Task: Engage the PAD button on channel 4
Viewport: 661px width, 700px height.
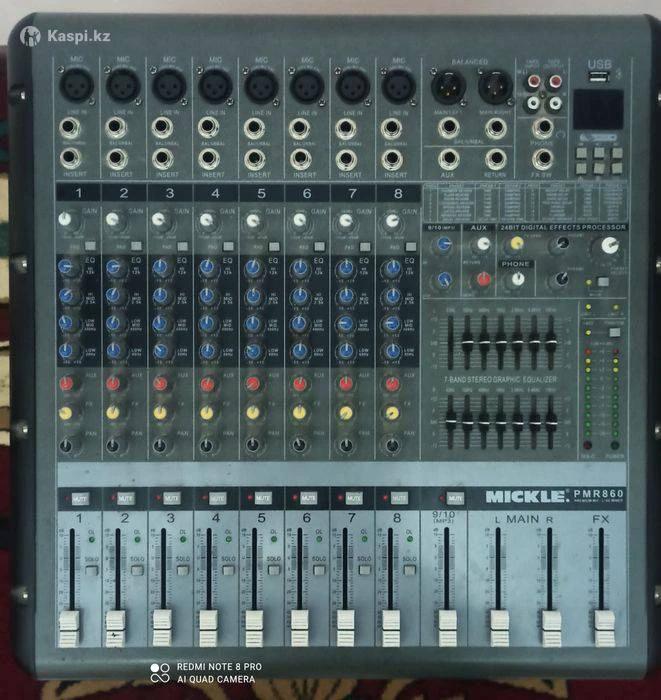Action: pos(228,246)
